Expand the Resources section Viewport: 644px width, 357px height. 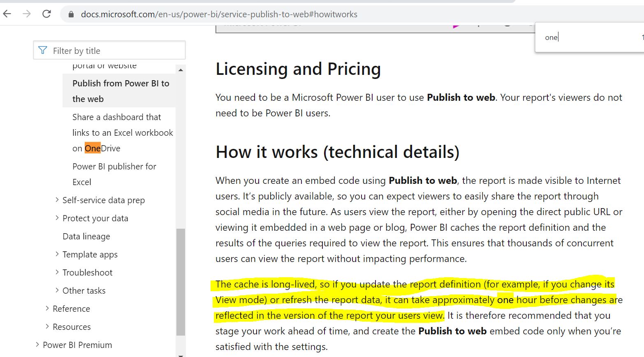[x=72, y=327]
